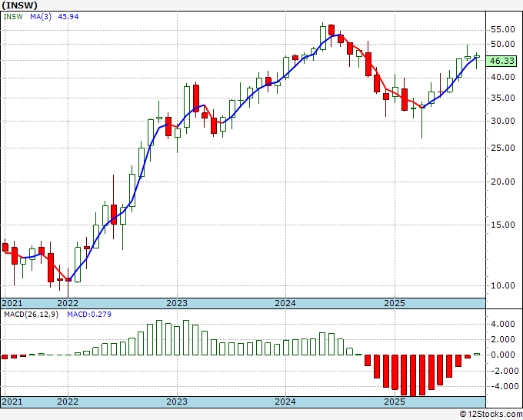
Task: Click the 2022 label on MACD panel axis
Action: coord(68,402)
